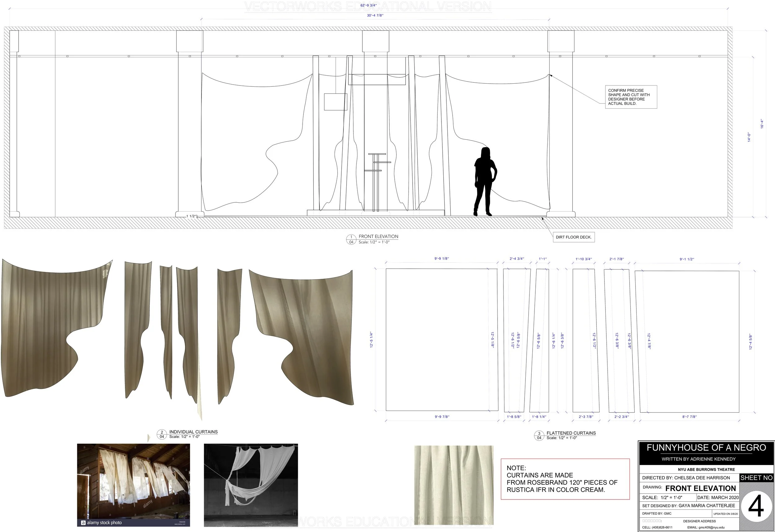The width and height of the screenshot is (775, 532).
Task: Click the 'Dirt Floor Deck' label box
Action: point(573,237)
